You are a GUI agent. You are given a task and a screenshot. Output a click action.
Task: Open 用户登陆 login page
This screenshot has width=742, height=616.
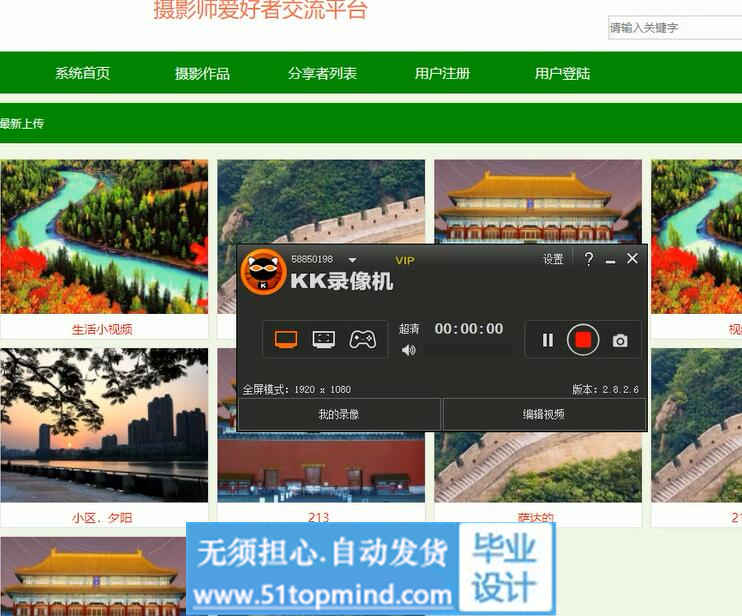coord(562,73)
